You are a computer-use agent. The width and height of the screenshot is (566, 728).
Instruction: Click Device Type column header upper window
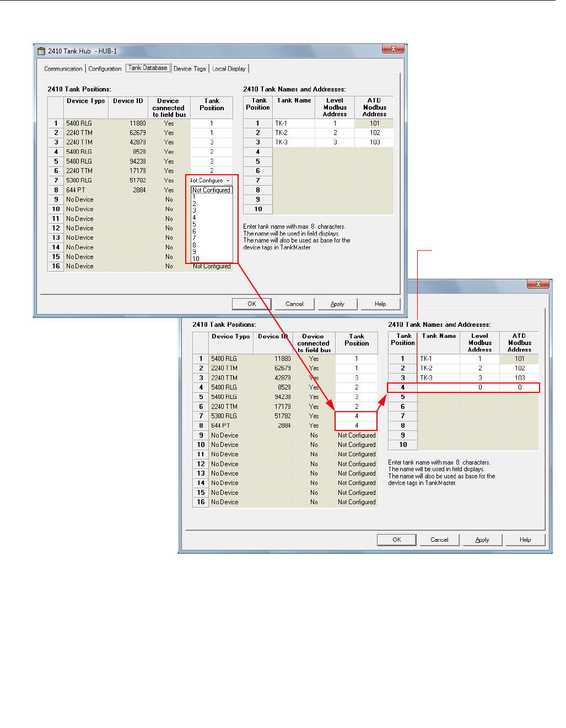(x=86, y=107)
